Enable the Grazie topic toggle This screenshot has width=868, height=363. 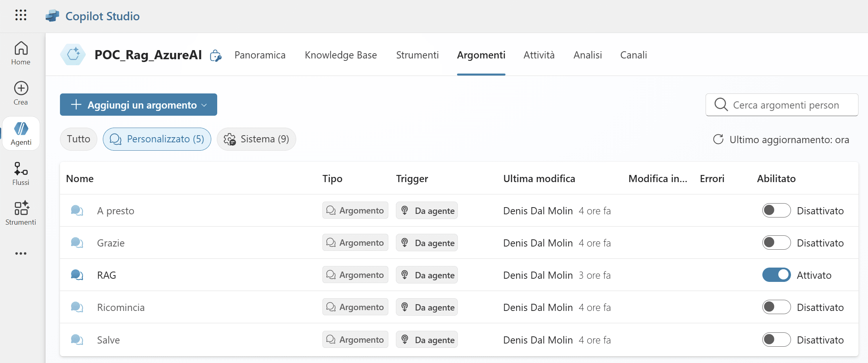tap(776, 243)
